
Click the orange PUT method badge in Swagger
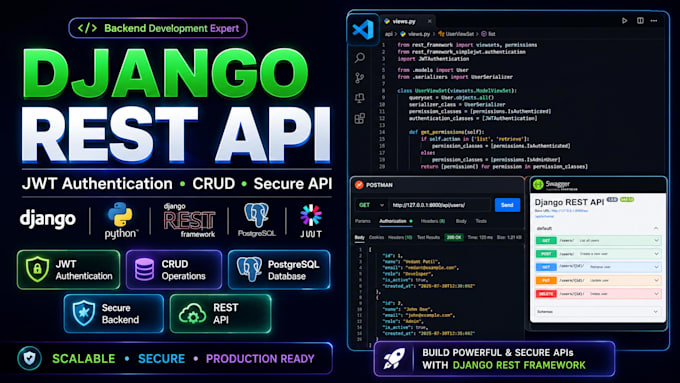[x=546, y=281]
